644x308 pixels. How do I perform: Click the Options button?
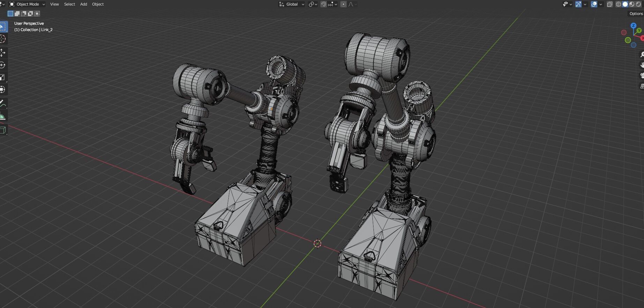tap(636, 14)
